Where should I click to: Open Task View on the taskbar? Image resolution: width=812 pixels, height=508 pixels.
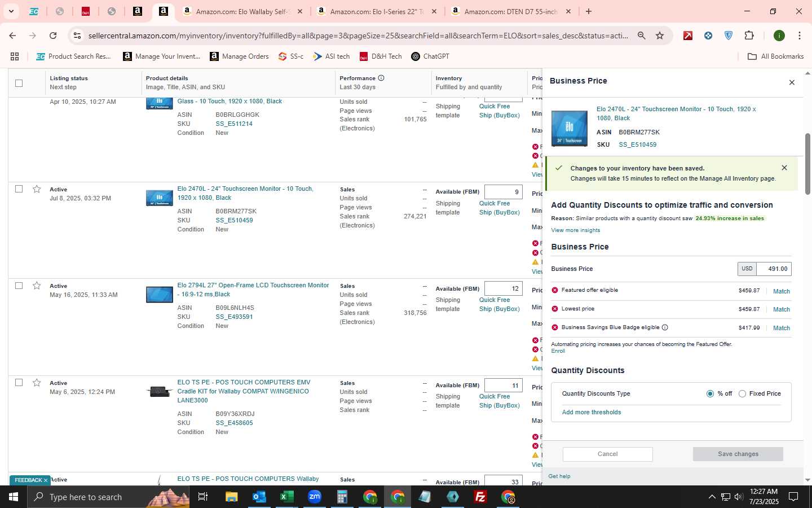[x=203, y=497]
